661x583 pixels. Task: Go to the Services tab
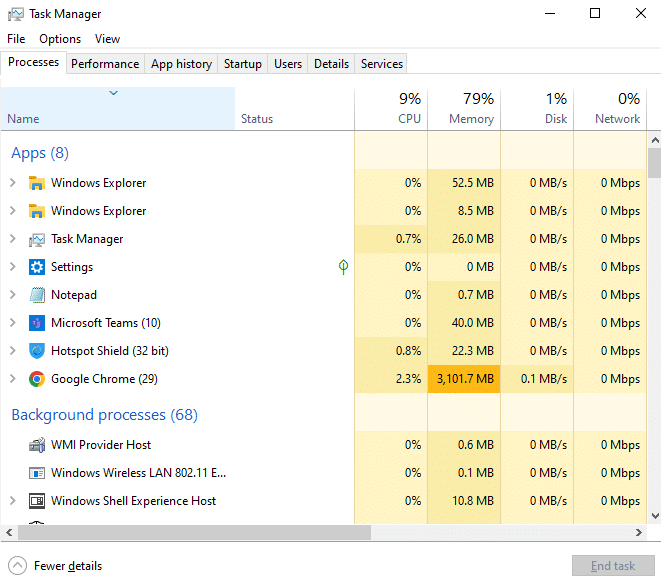point(382,64)
